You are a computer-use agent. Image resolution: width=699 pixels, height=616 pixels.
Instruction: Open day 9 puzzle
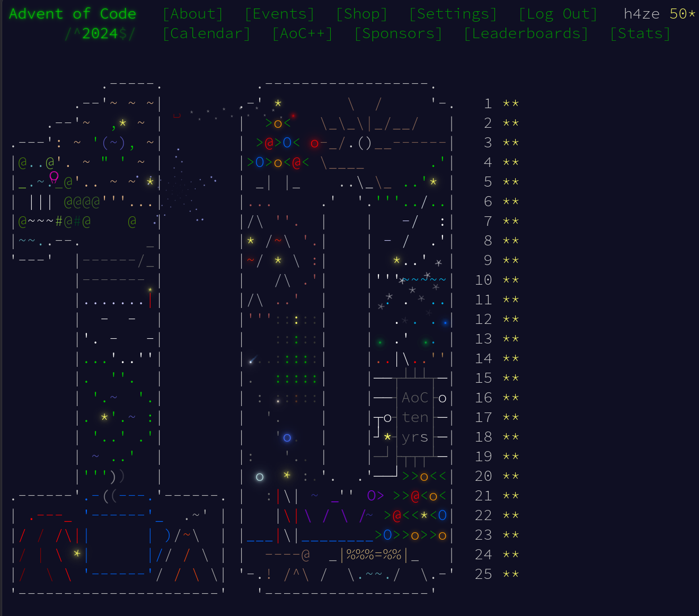point(488,260)
